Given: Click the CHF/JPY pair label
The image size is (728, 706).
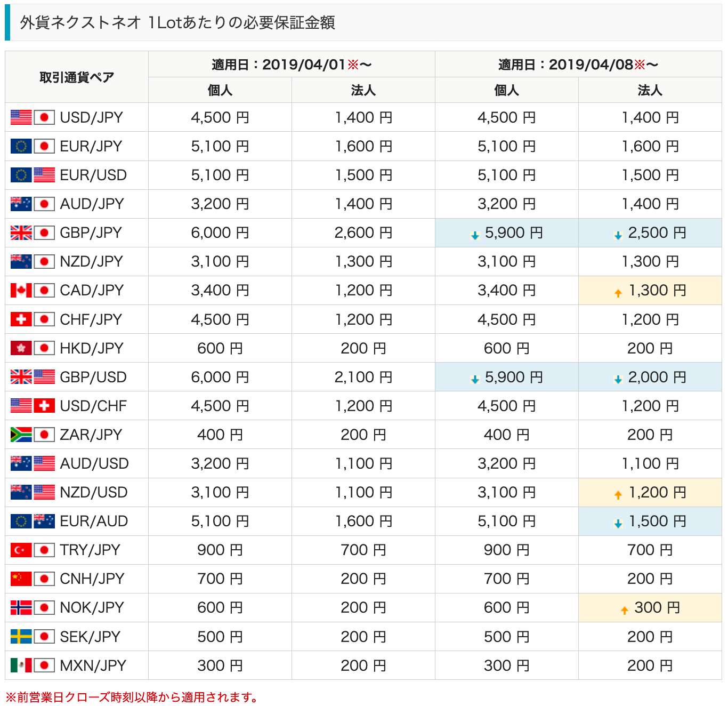Looking at the screenshot, I should pyautogui.click(x=91, y=319).
